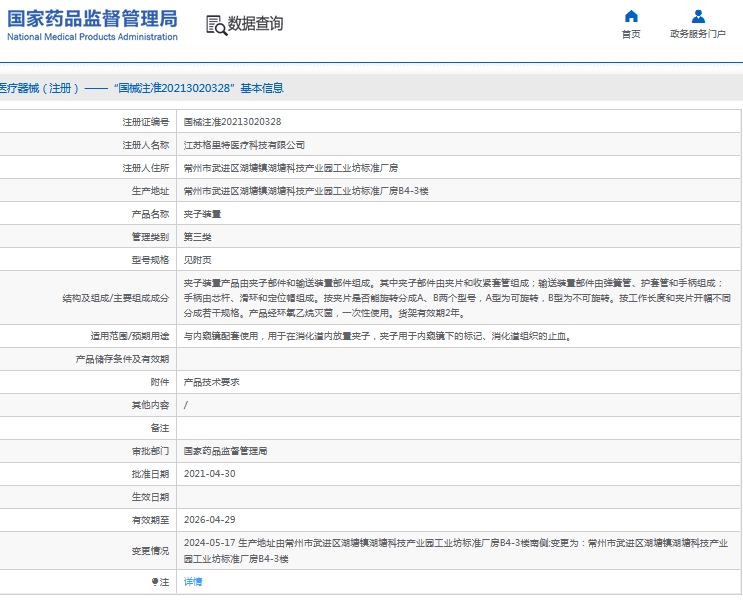Screen dimensions: 743x601
Task: Click the 生产地址 label
Action: [x=150, y=191]
